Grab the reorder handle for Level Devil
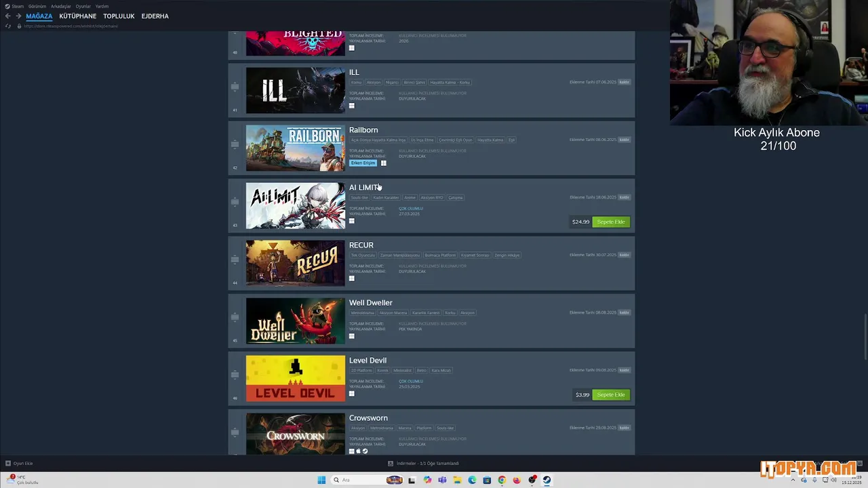The image size is (868, 488). pyautogui.click(x=235, y=375)
